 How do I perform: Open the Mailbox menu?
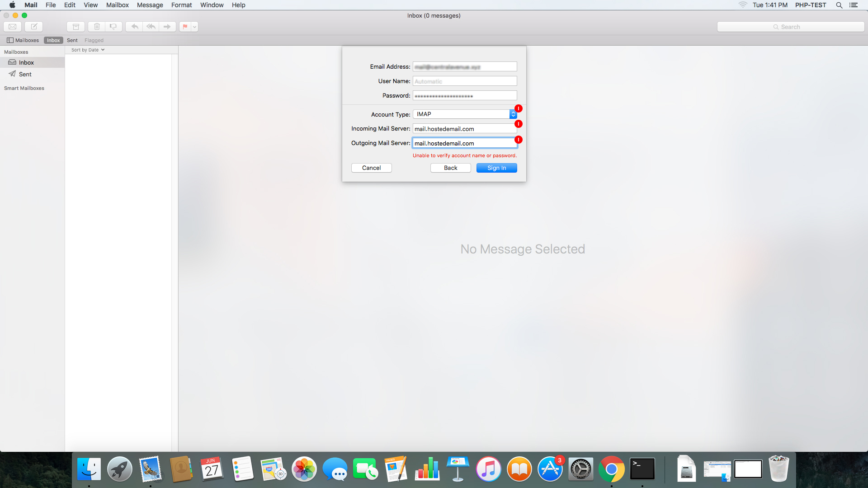pos(117,5)
